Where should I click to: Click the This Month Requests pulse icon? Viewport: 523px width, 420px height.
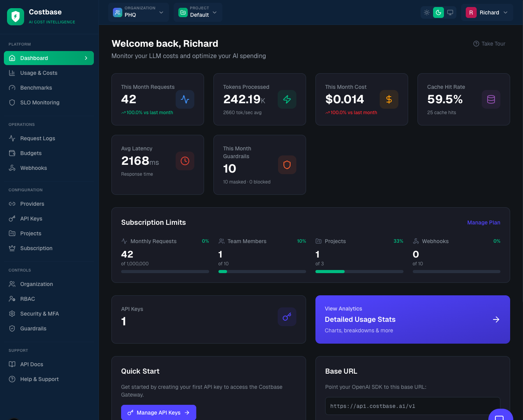tap(185, 99)
